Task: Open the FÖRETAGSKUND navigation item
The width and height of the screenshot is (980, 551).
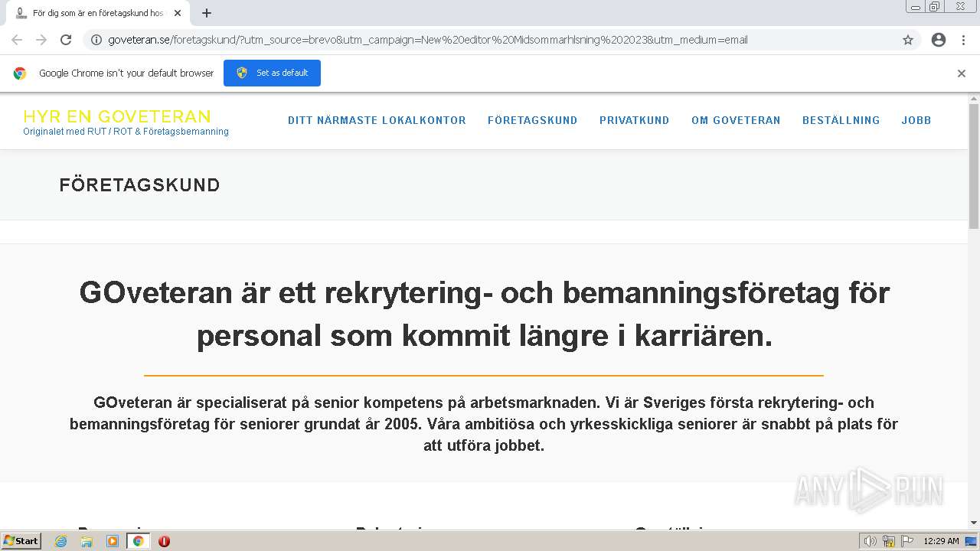Action: [x=533, y=120]
